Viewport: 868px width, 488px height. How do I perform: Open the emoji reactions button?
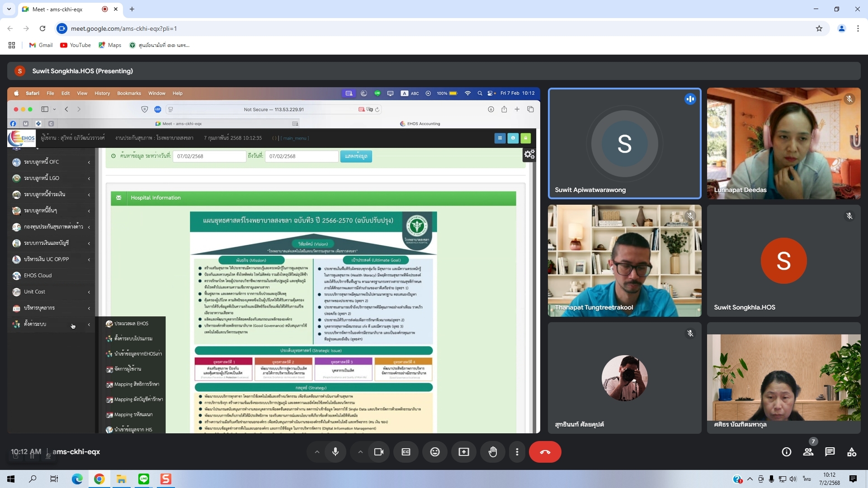(435, 452)
